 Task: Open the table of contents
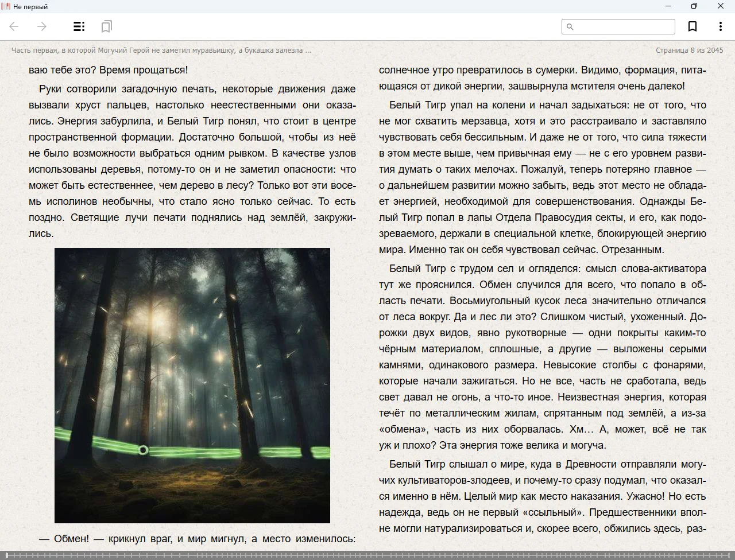point(79,26)
